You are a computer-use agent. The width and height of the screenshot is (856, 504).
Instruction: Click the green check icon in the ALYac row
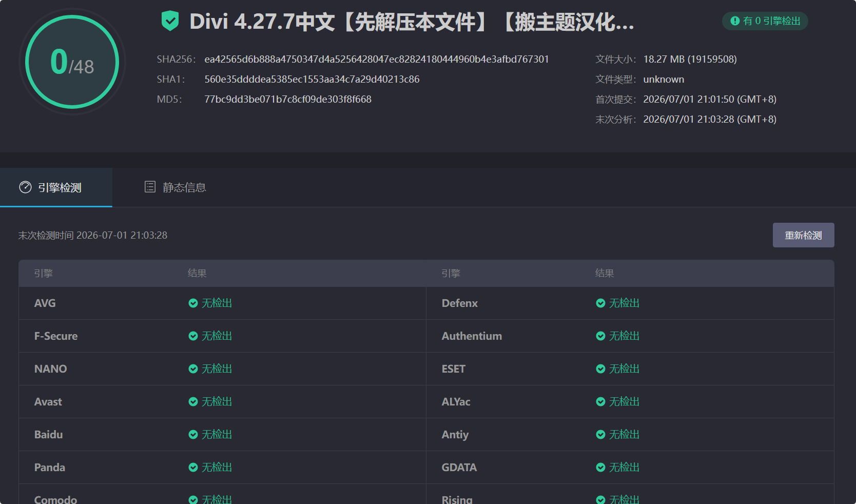pyautogui.click(x=600, y=402)
